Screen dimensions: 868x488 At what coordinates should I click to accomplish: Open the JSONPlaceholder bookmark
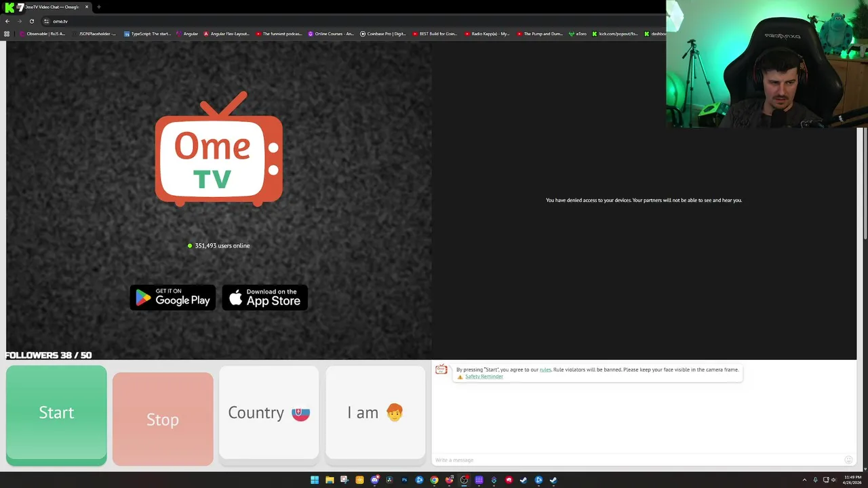94,33
